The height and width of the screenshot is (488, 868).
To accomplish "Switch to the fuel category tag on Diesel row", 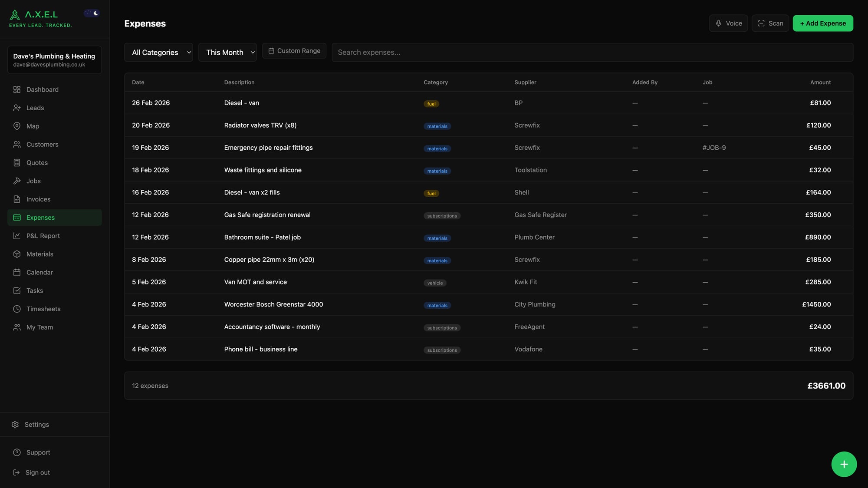I will (431, 103).
